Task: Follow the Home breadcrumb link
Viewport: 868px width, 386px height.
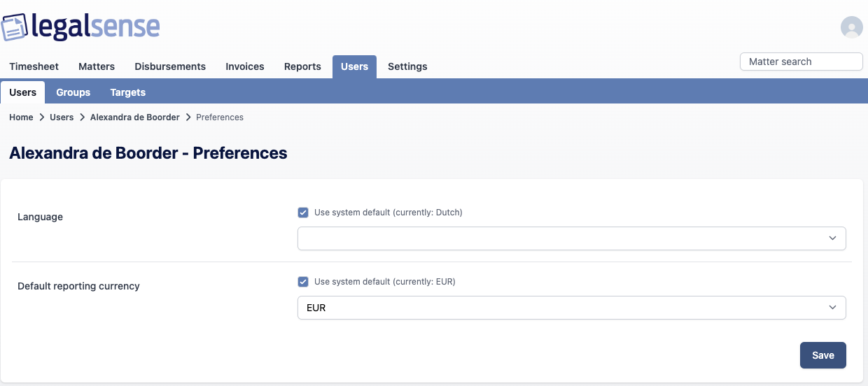Action: click(x=21, y=117)
